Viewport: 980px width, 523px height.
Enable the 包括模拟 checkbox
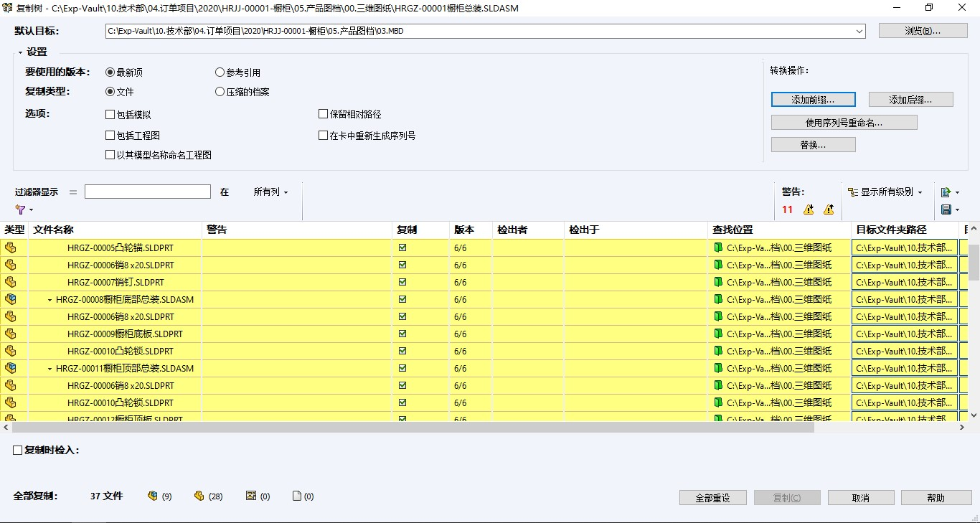pos(110,114)
